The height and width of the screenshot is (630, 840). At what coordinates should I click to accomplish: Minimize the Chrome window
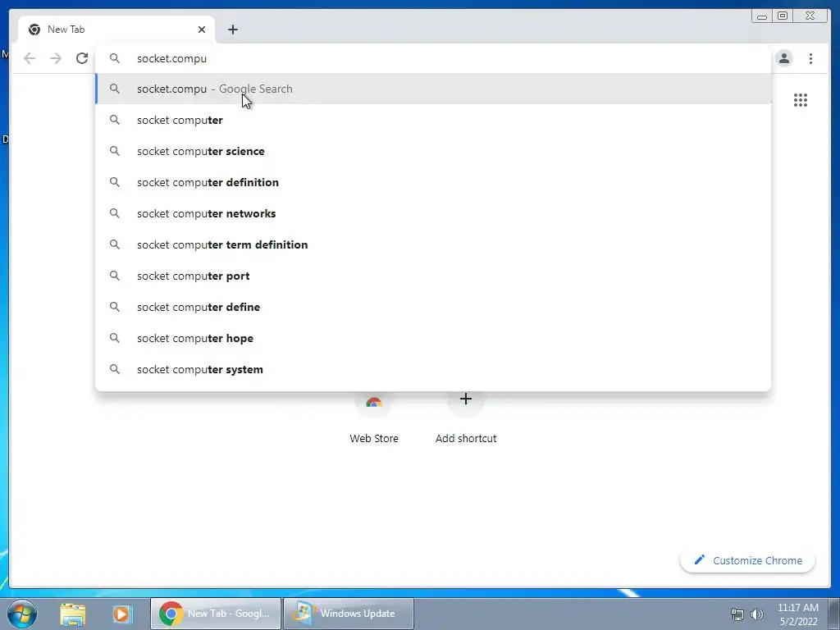pos(762,16)
